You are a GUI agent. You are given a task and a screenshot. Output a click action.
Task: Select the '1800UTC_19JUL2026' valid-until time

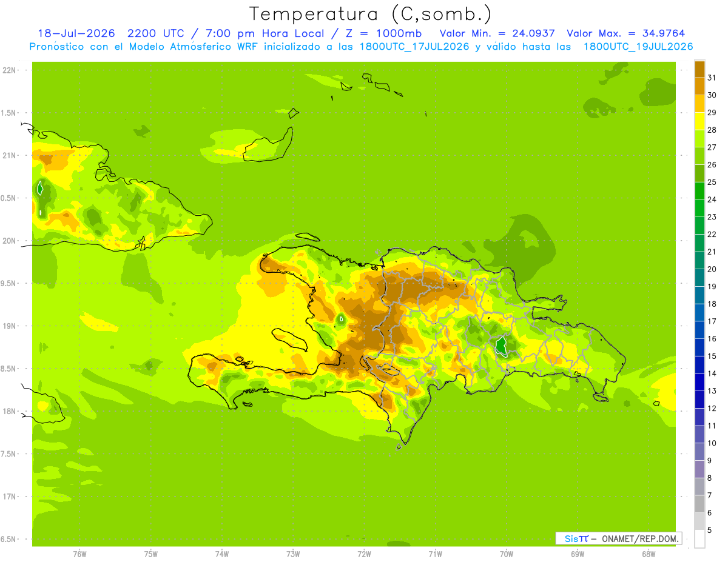pyautogui.click(x=638, y=47)
